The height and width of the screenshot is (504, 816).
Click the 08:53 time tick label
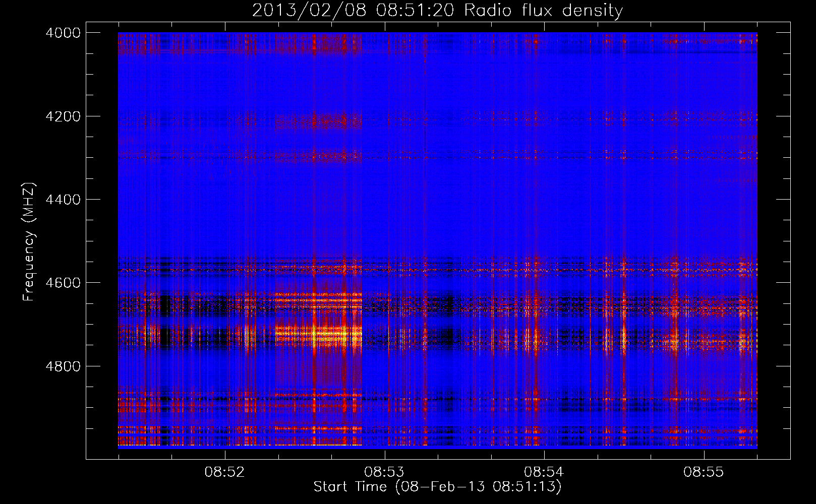coord(384,472)
